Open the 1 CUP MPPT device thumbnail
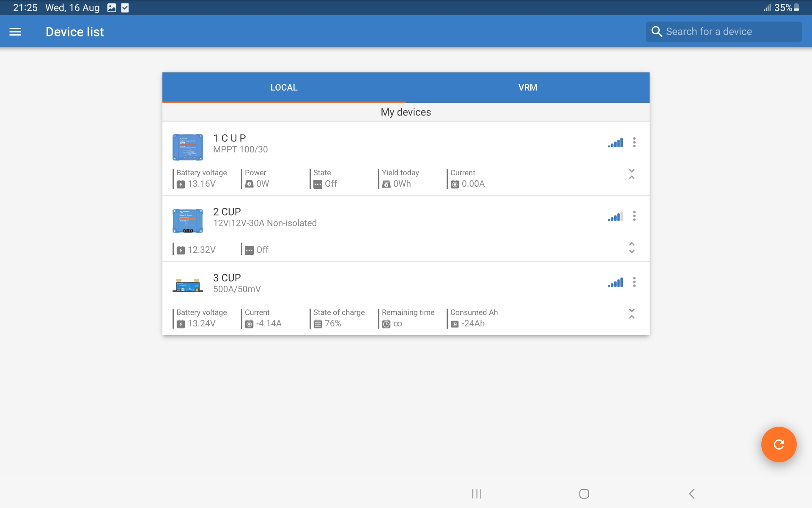 click(x=188, y=147)
